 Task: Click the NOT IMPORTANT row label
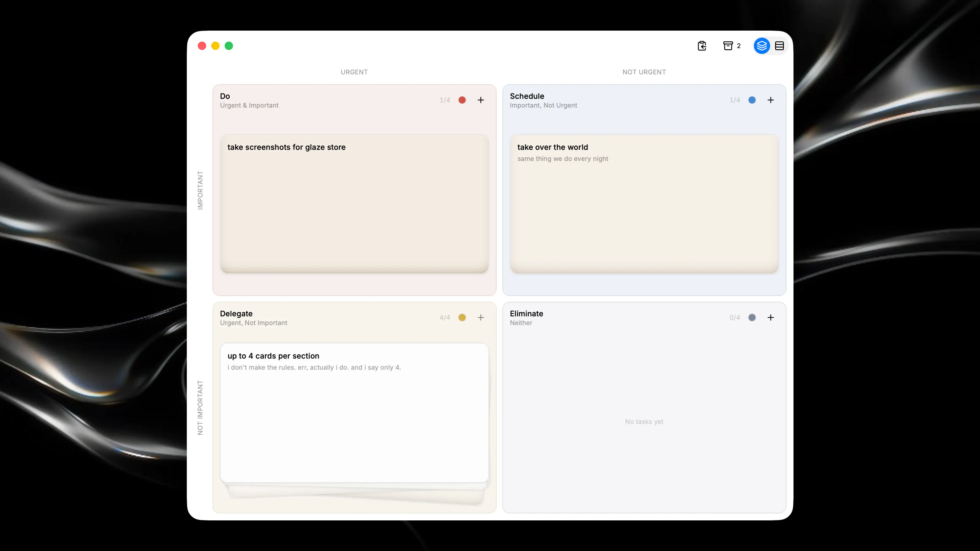coord(200,408)
